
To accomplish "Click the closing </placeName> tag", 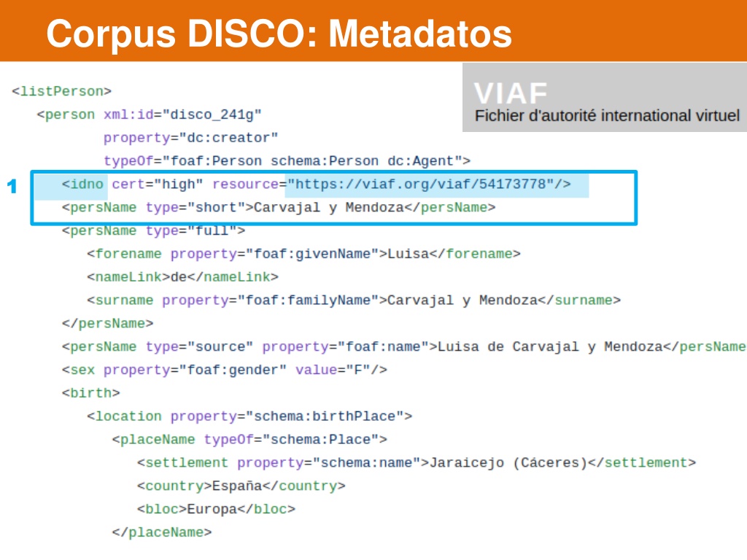I will click(162, 532).
